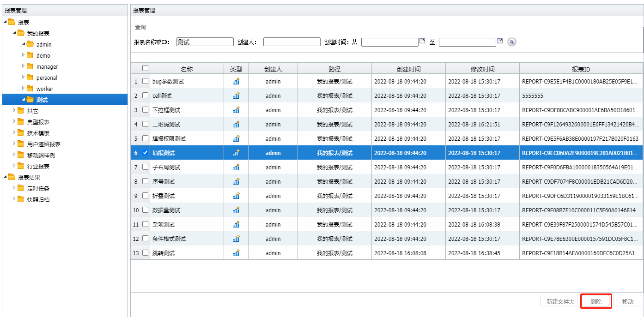Screen dimensions: 644x317
Task: Click folder icon of 定时任务
Action: [x=21, y=188]
